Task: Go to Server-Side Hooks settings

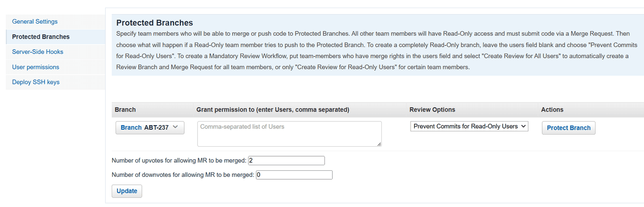Action: tap(38, 52)
